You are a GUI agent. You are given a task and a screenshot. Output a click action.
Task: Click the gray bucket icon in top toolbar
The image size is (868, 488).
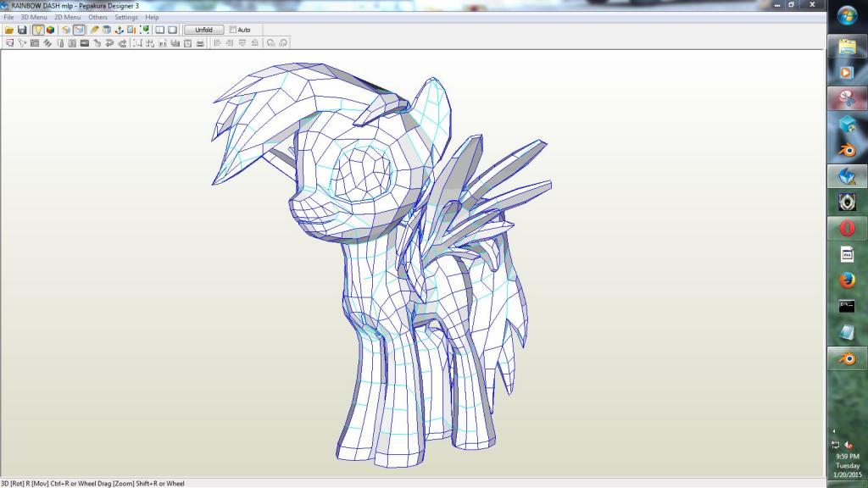tap(106, 30)
